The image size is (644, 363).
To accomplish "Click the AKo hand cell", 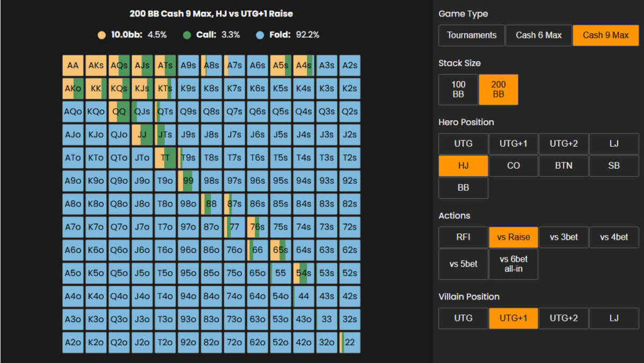I will [73, 89].
